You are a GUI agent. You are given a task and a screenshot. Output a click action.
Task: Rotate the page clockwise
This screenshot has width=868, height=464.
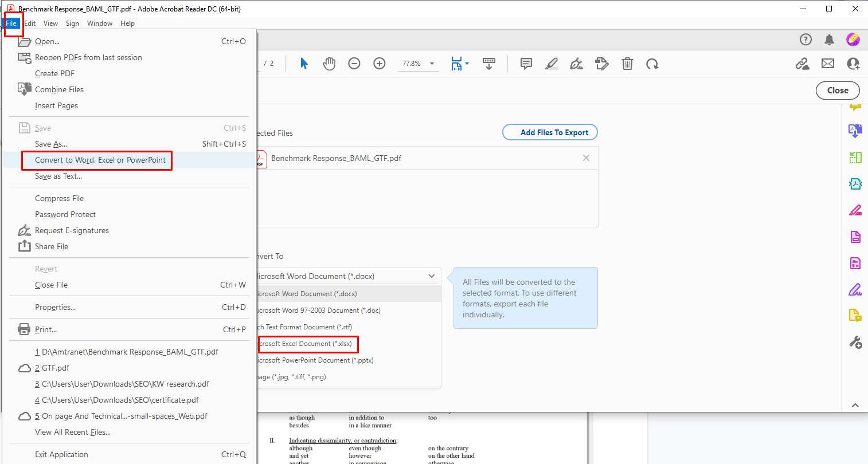[x=652, y=64]
